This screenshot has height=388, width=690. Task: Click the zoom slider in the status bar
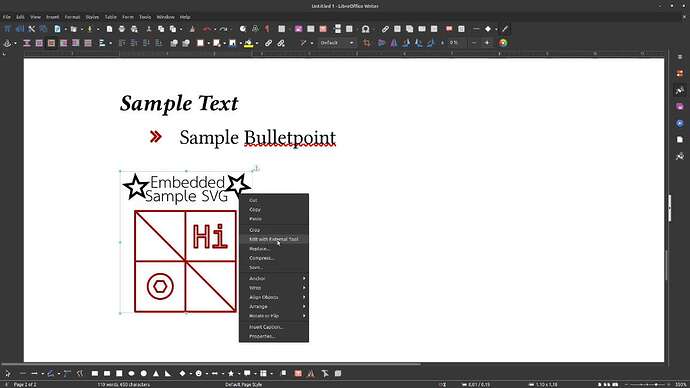tap(646, 384)
